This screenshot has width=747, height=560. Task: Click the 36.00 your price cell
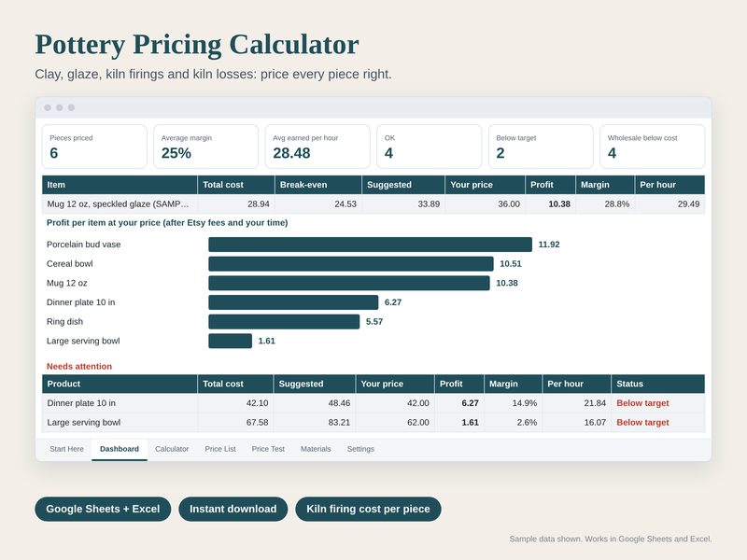tap(485, 203)
